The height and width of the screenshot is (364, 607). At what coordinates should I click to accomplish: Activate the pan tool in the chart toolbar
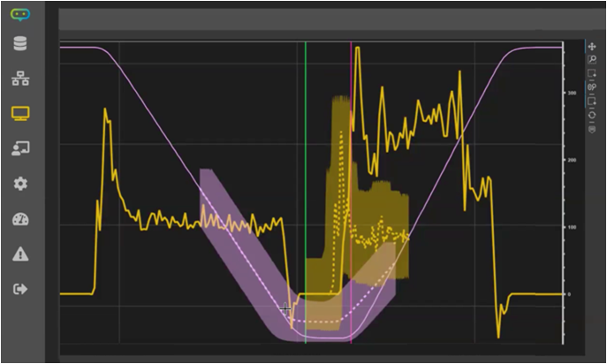(x=592, y=47)
